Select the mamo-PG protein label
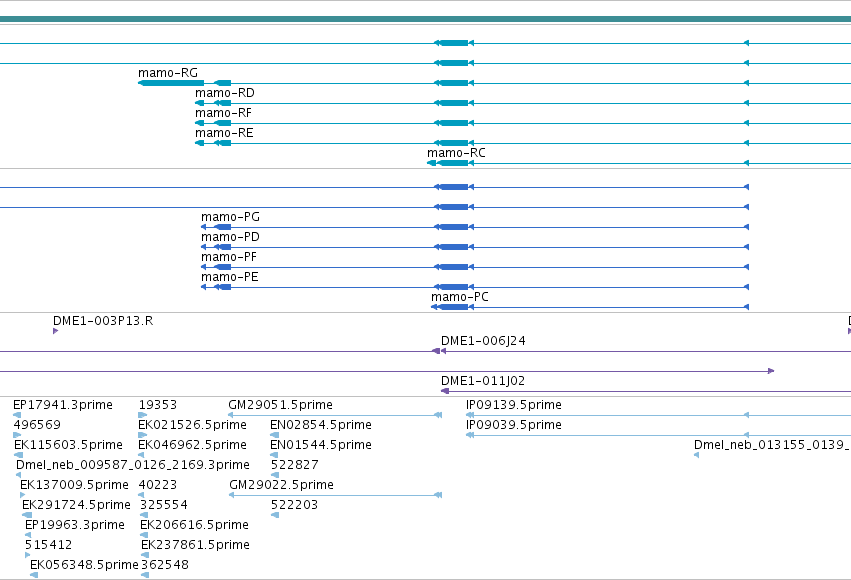Screen dimensions: 851x580 click(230, 217)
